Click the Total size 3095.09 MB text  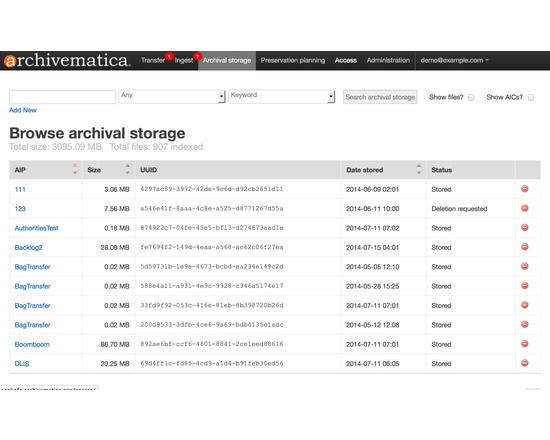(x=55, y=147)
